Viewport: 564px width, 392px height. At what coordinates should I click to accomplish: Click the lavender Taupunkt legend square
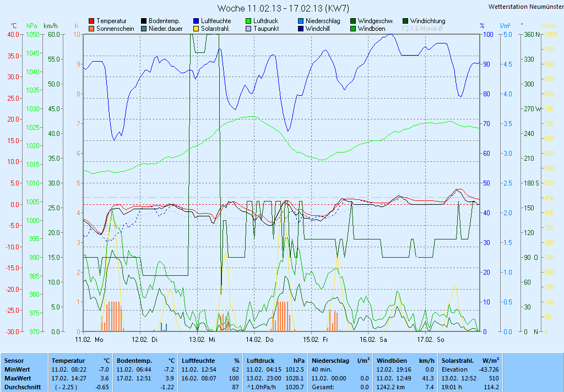[248, 29]
